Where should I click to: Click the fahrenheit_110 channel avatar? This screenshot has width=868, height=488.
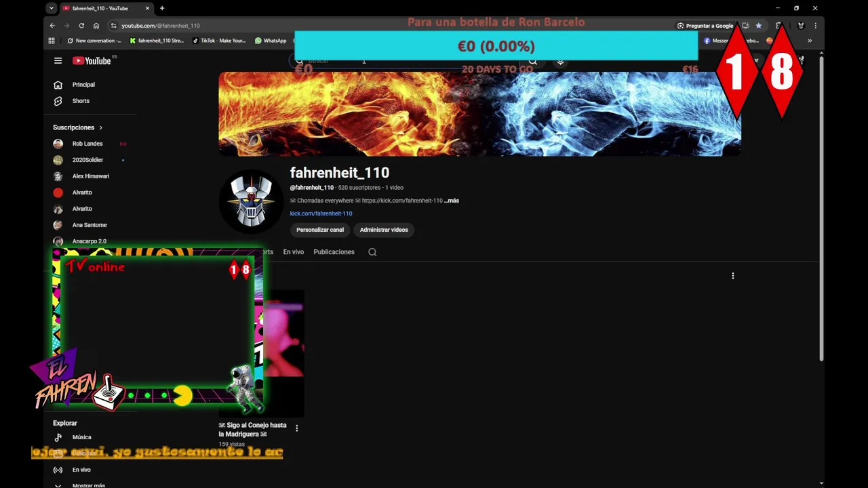click(251, 201)
